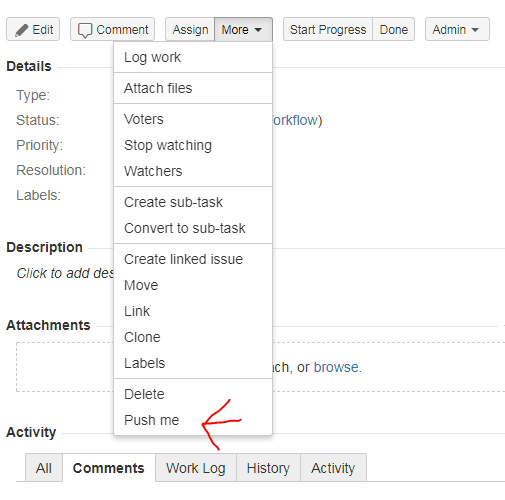Select Convert to sub-task

click(x=193, y=228)
